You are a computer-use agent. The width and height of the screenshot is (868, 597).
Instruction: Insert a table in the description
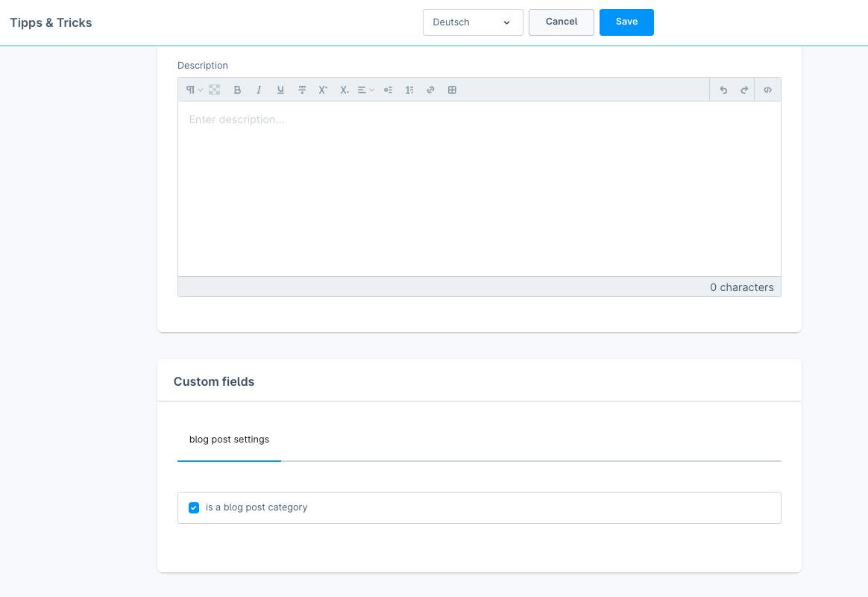[x=452, y=90]
